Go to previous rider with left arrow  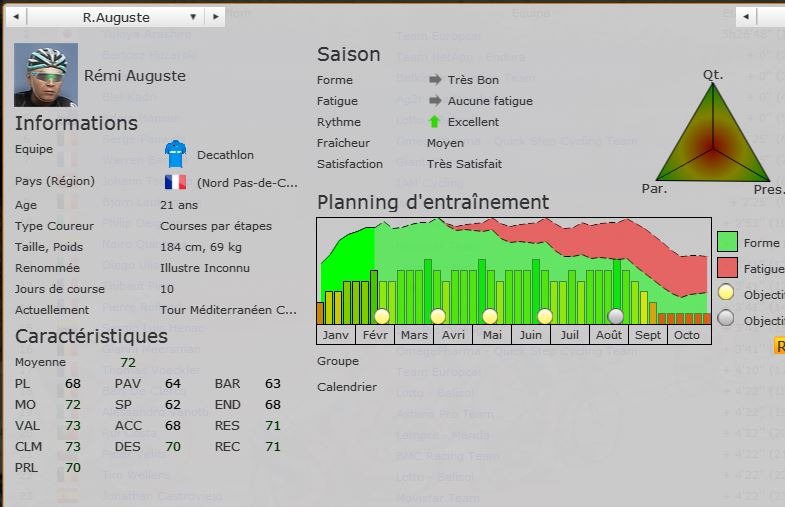point(16,17)
